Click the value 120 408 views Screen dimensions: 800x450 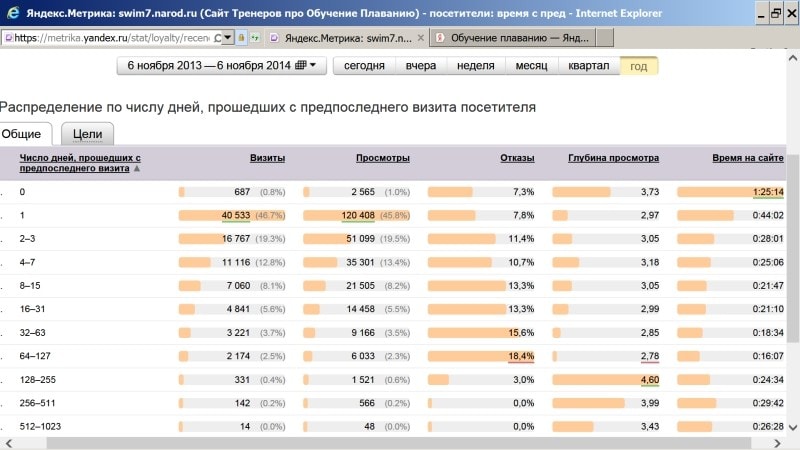tap(358, 215)
